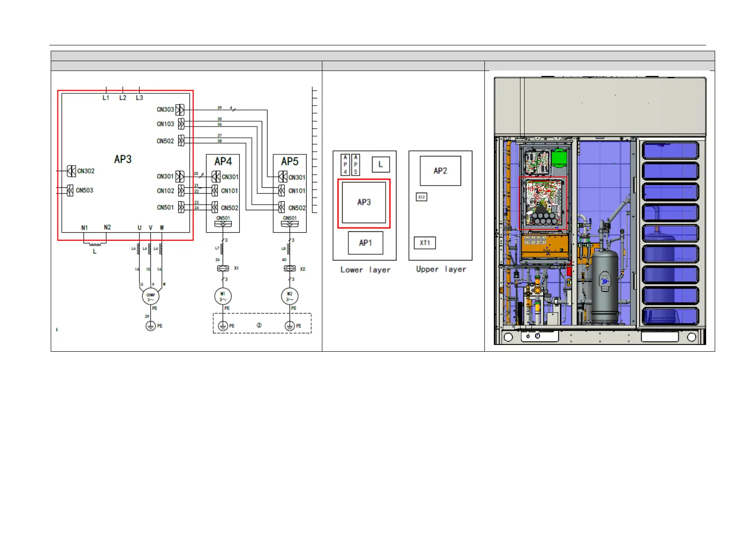Click the PE ground symbol below COMP
Viewport: 756px width, 535px height.
click(151, 326)
